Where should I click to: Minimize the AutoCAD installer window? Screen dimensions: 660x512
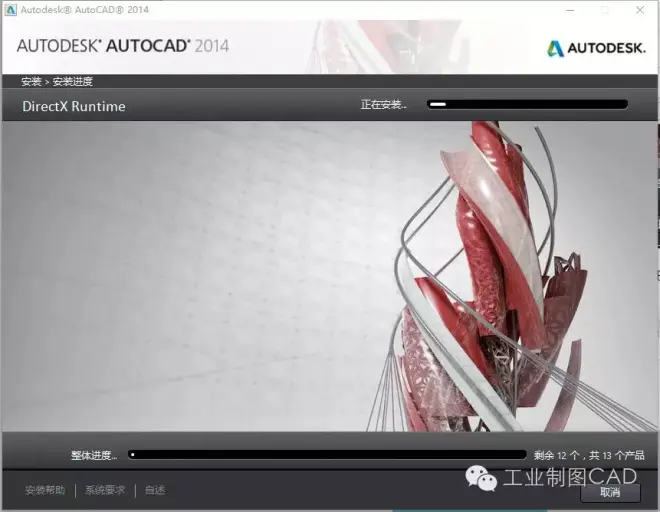pos(570,10)
